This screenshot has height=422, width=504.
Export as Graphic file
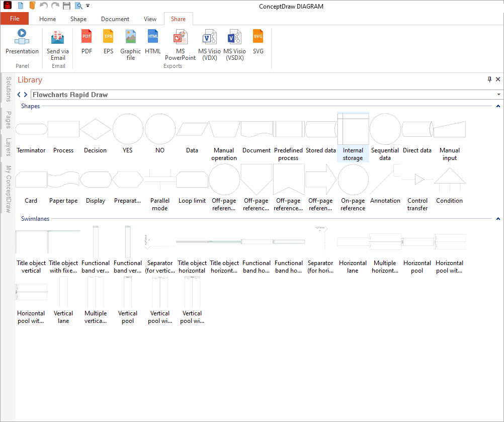[130, 43]
